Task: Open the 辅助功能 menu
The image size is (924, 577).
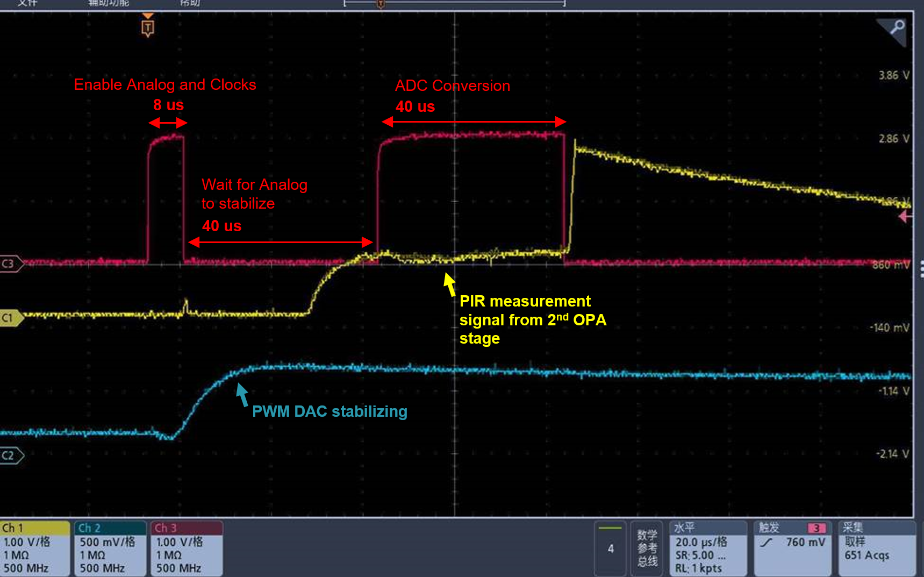Action: (109, 3)
